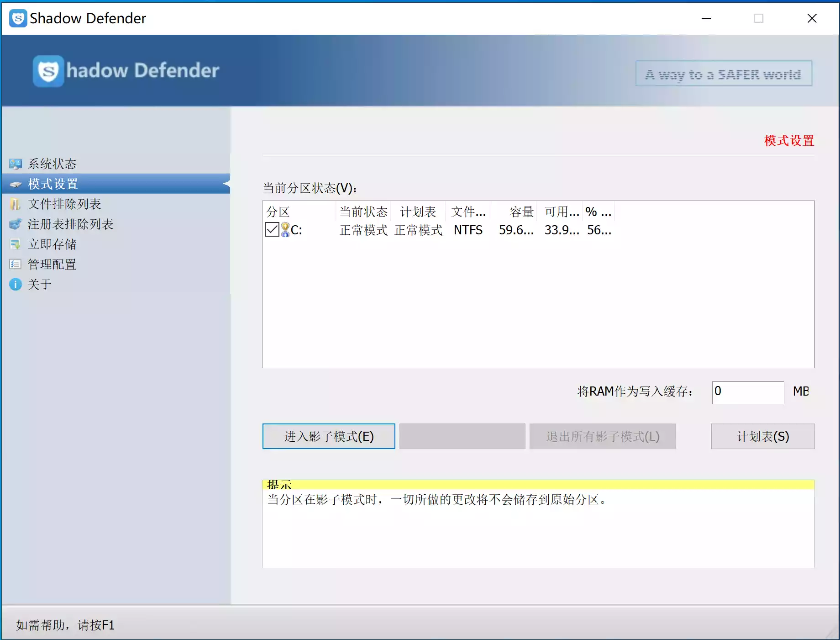Click the commit now icon in sidebar
The height and width of the screenshot is (640, 840).
point(15,244)
